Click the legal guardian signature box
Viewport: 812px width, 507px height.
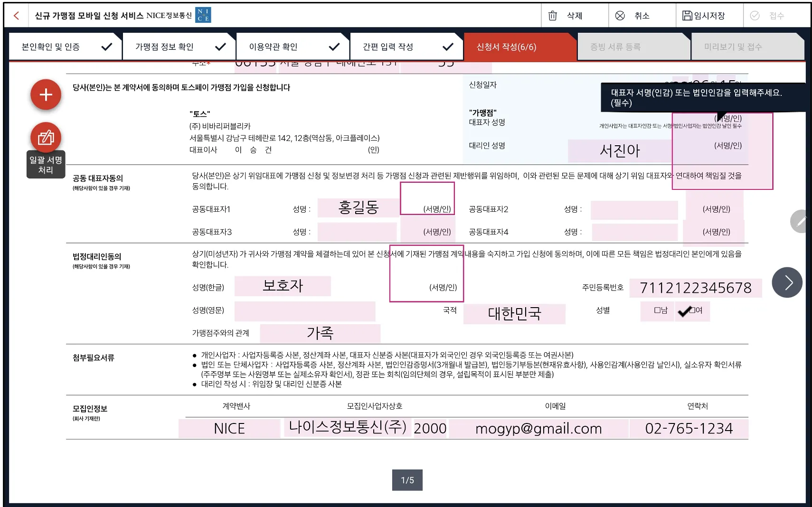426,273
